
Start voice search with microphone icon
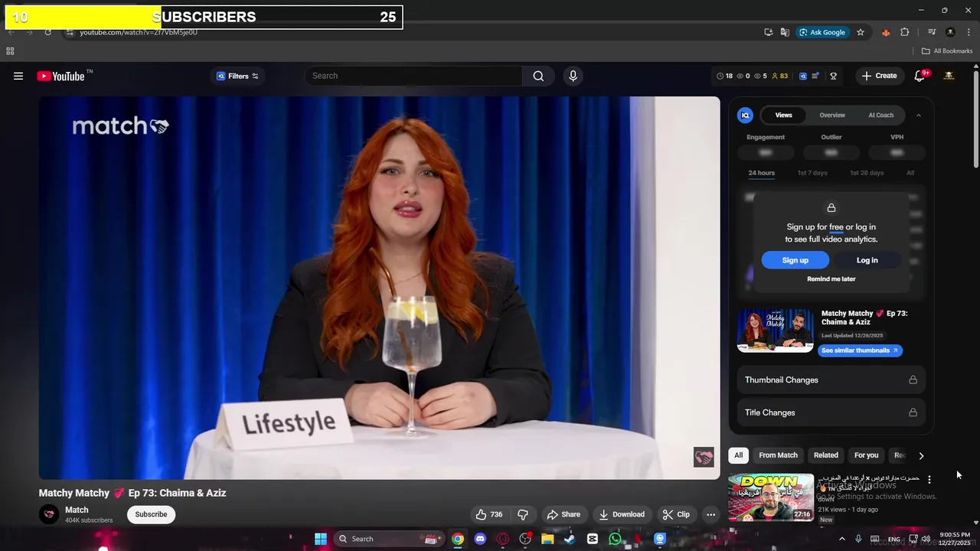(x=573, y=76)
